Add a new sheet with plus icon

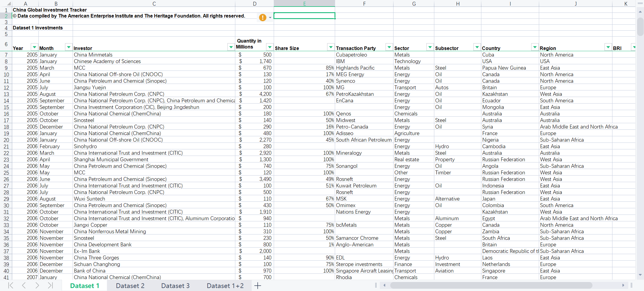pos(258,286)
